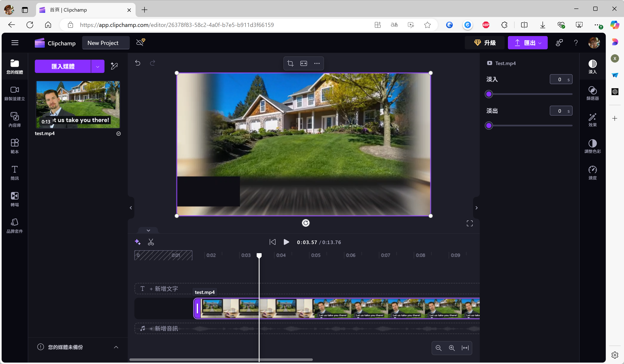Click the crop tool icon above preview

click(x=290, y=63)
